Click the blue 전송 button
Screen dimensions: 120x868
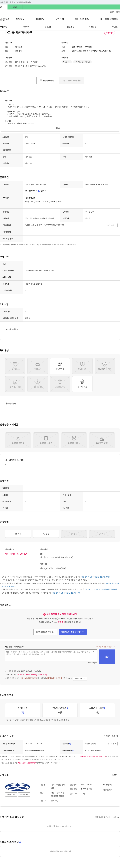tap(107, 657)
